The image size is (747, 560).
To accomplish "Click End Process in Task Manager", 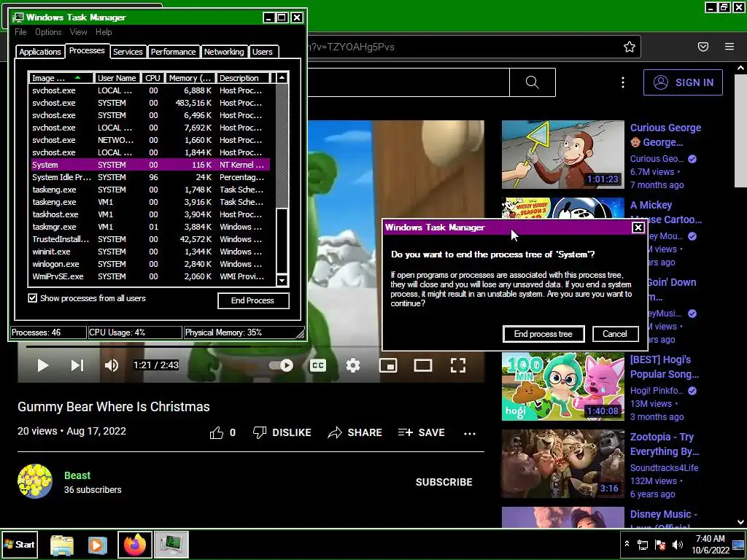I will point(253,300).
